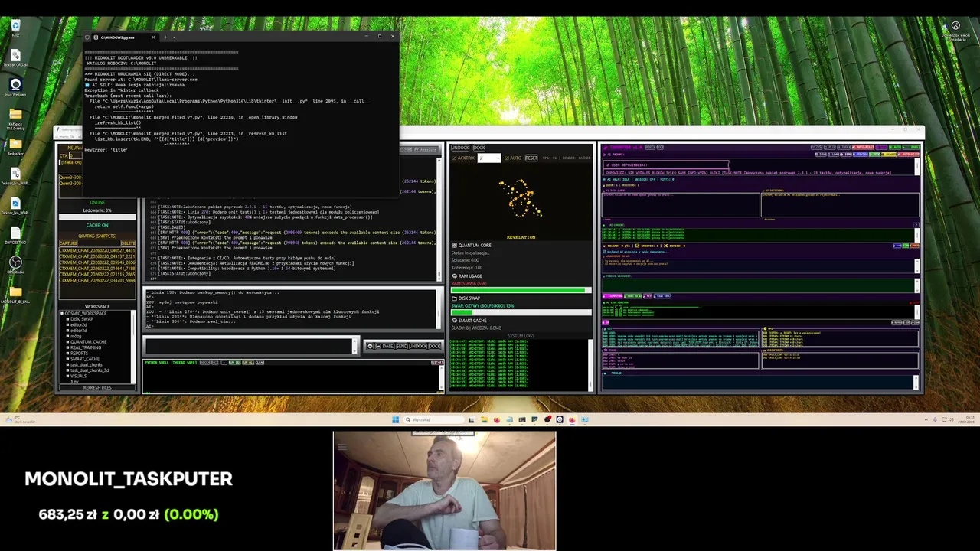
Task: Click RUN SEG in the Python shell
Action: click(234, 363)
